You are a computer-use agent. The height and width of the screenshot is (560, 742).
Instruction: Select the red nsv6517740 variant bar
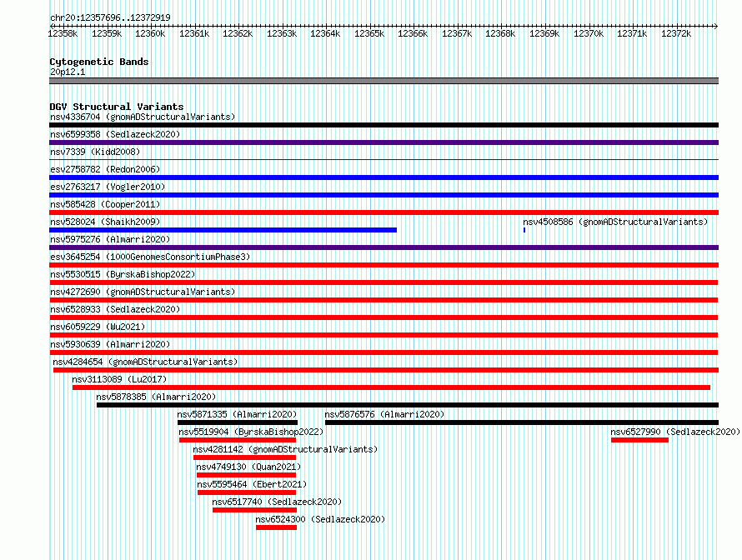(254, 510)
